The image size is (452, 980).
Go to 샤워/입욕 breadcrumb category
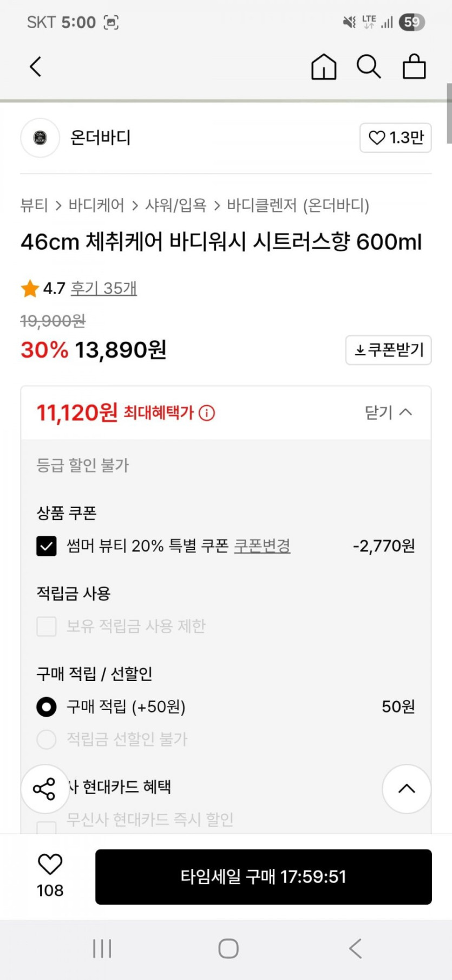(x=175, y=206)
